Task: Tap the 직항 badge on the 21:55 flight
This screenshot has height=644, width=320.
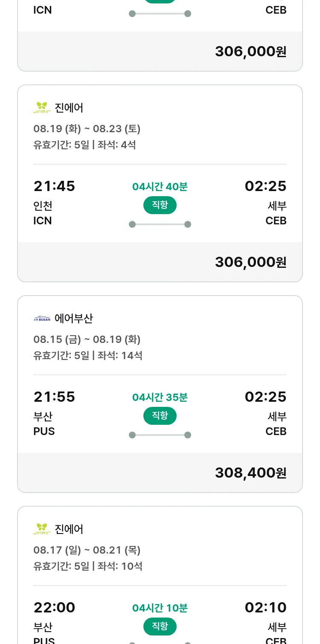Action: pyautogui.click(x=160, y=416)
